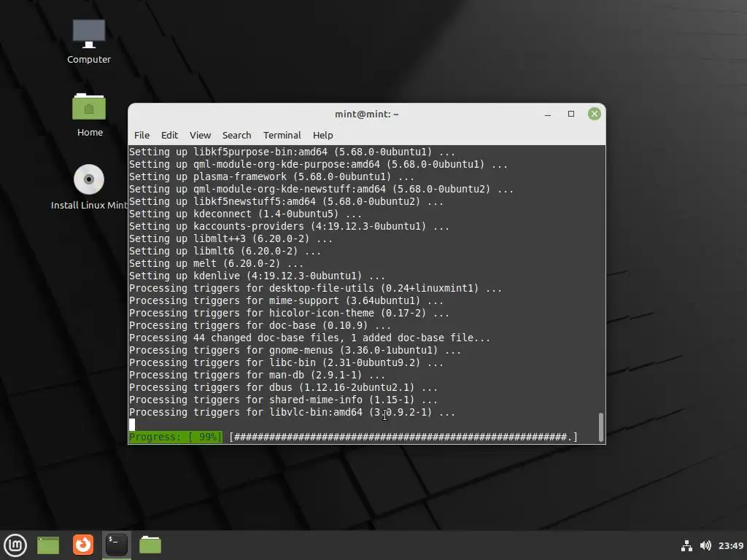The image size is (747, 560).
Task: Click the line "Setting up kdeconnect (1.4-0ubuntu5)"
Action: tap(245, 214)
